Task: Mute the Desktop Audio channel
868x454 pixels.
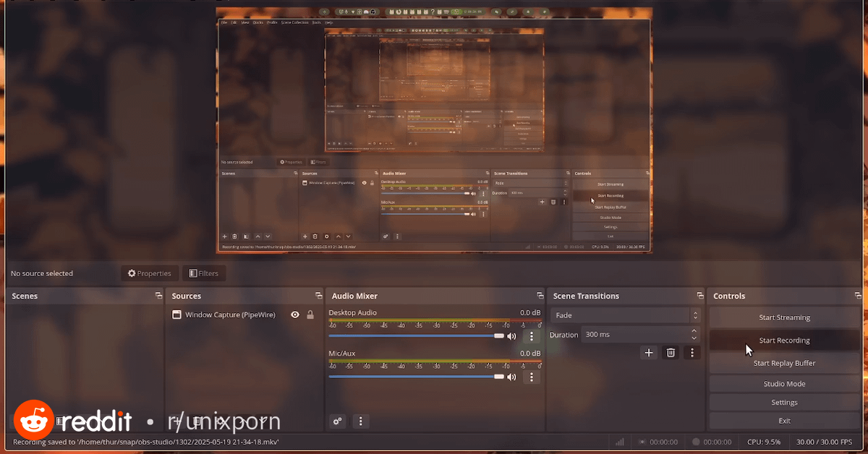Action: (x=512, y=336)
